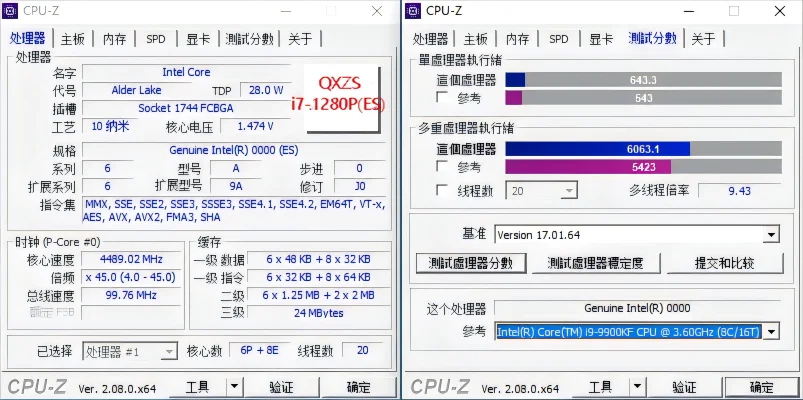Click the 工艺 value 10 纳米

pyautogui.click(x=111, y=126)
